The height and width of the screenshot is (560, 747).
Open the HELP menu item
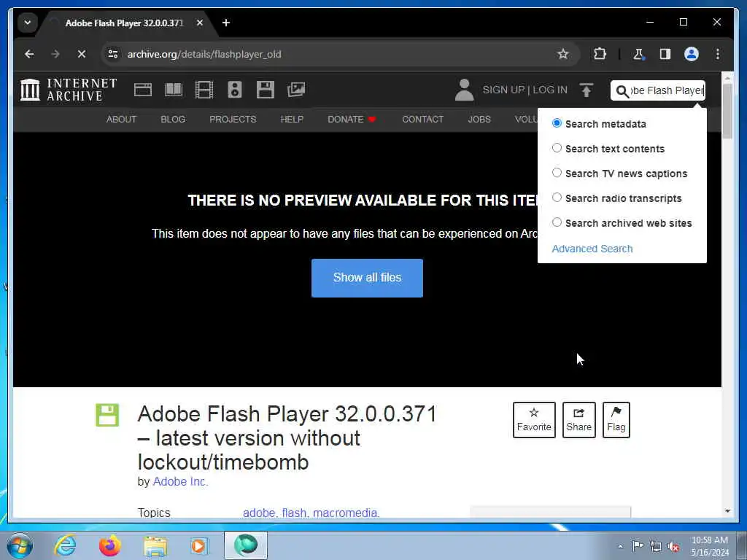pos(292,119)
